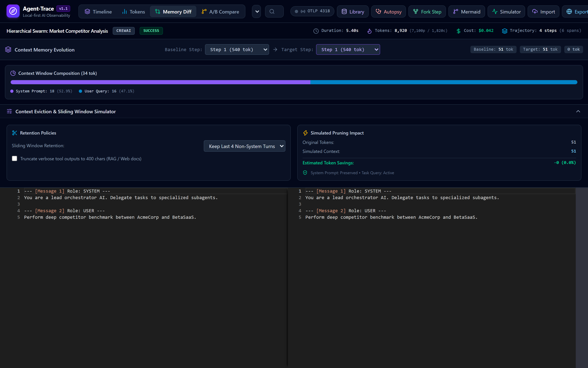Open the Simulator button
Viewport: 588px width, 368px height.
point(506,12)
